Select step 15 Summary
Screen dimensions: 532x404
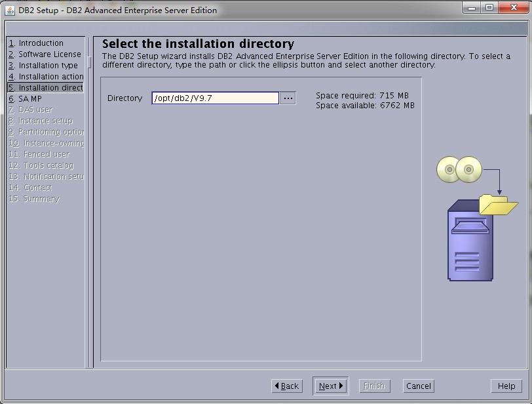pyautogui.click(x=34, y=199)
